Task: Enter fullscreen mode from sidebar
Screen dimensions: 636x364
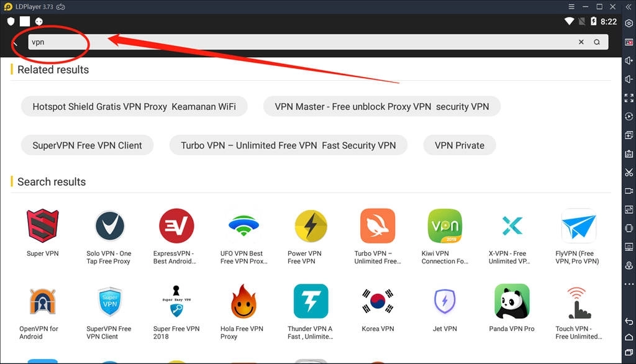Action: (629, 98)
